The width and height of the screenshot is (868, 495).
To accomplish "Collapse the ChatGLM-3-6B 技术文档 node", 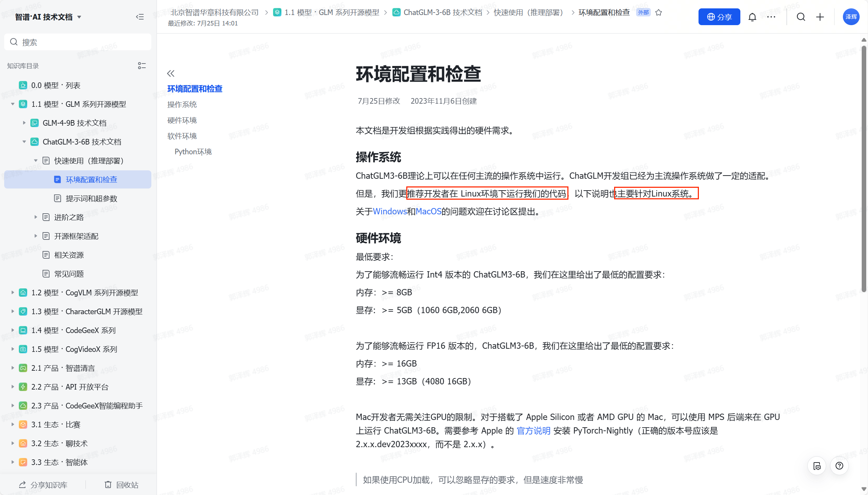I will [24, 142].
